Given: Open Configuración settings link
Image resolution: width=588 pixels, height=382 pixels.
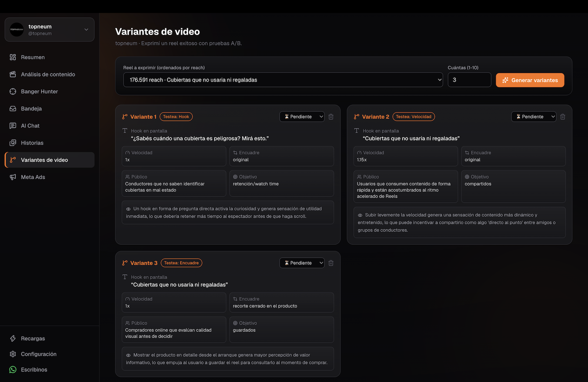Looking at the screenshot, I should pyautogui.click(x=50, y=354).
